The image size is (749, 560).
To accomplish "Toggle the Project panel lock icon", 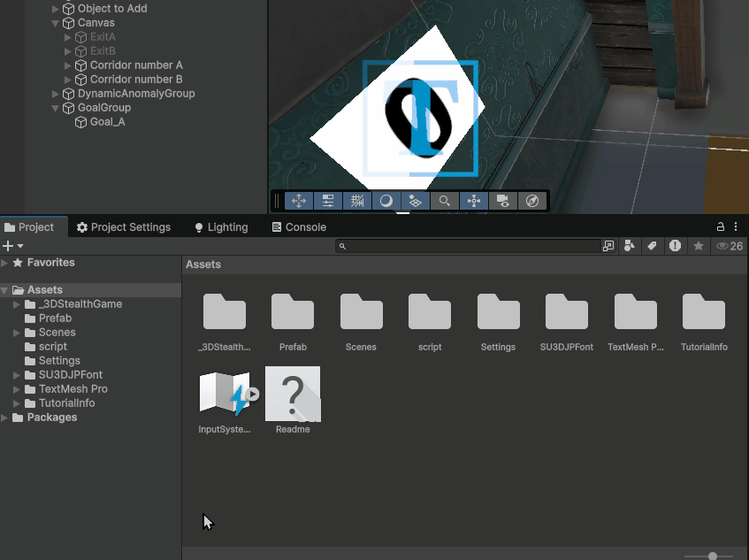I will click(x=721, y=226).
